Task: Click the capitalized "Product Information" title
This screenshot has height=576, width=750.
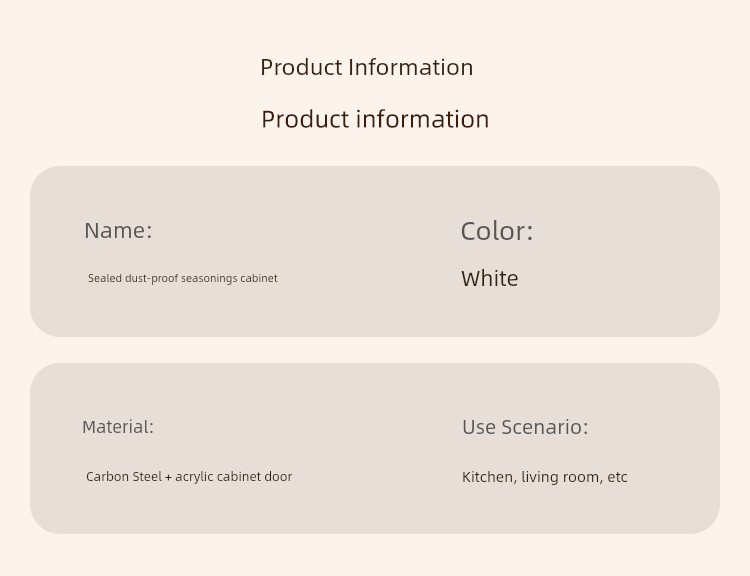Action: point(367,67)
